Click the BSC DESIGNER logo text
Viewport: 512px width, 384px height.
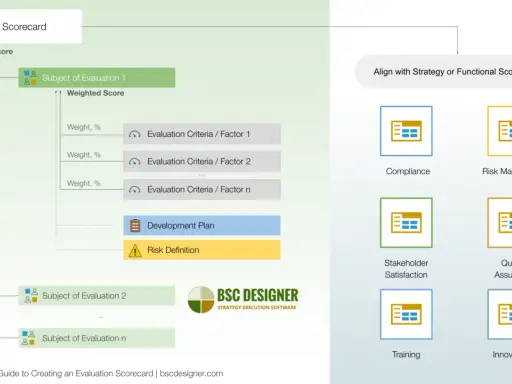coord(258,295)
